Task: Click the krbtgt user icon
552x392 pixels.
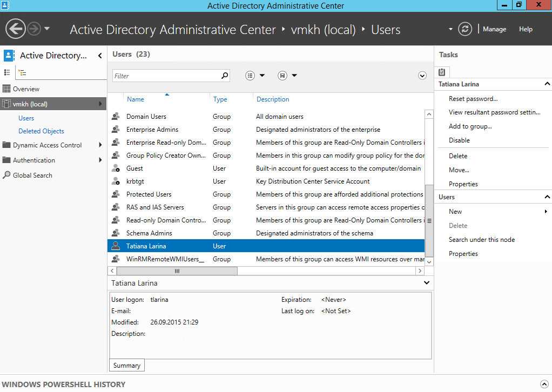Action: pyautogui.click(x=116, y=181)
